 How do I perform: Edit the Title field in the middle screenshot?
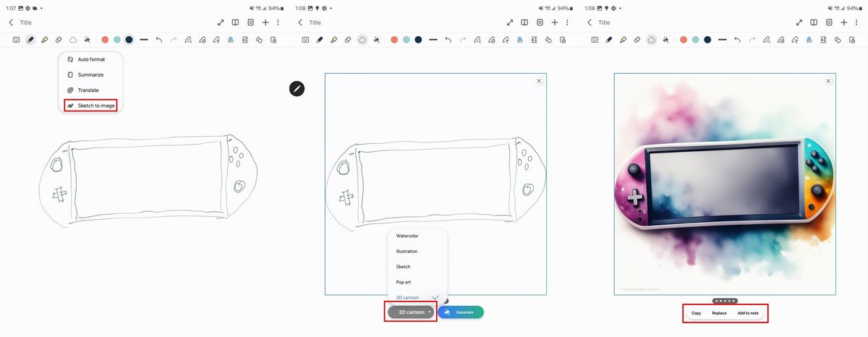[315, 22]
